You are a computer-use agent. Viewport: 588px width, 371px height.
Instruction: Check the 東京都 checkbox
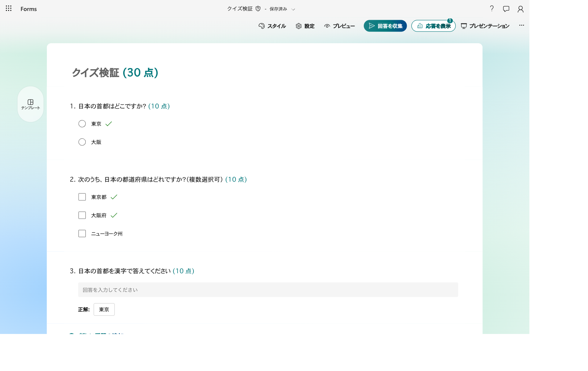(x=82, y=197)
